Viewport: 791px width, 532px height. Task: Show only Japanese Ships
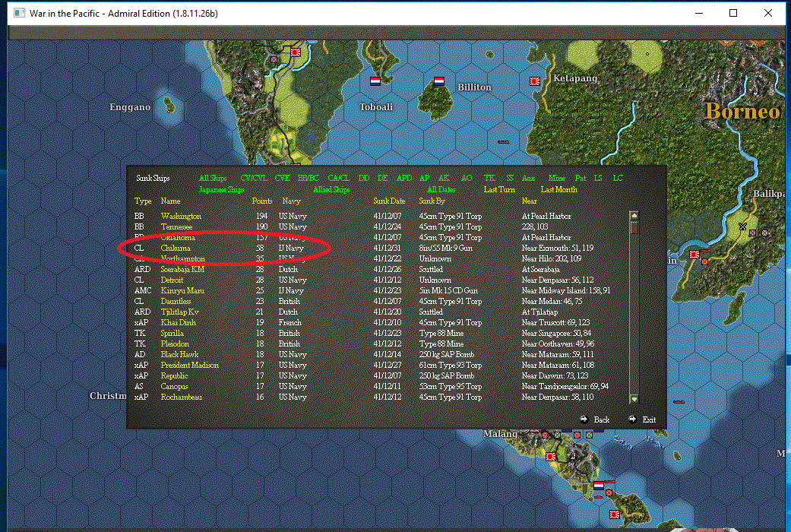click(x=221, y=190)
